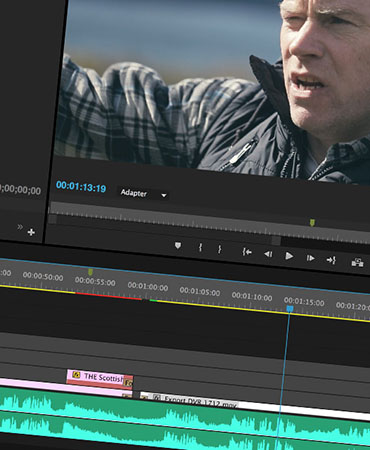This screenshot has height=450, width=370.
Task: Click the blue timeline playhead handle
Action: click(290, 309)
